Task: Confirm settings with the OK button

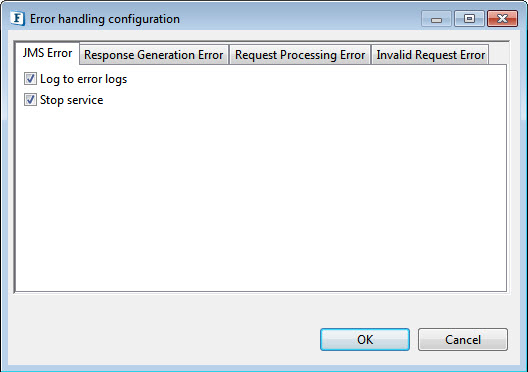Action: pos(365,339)
